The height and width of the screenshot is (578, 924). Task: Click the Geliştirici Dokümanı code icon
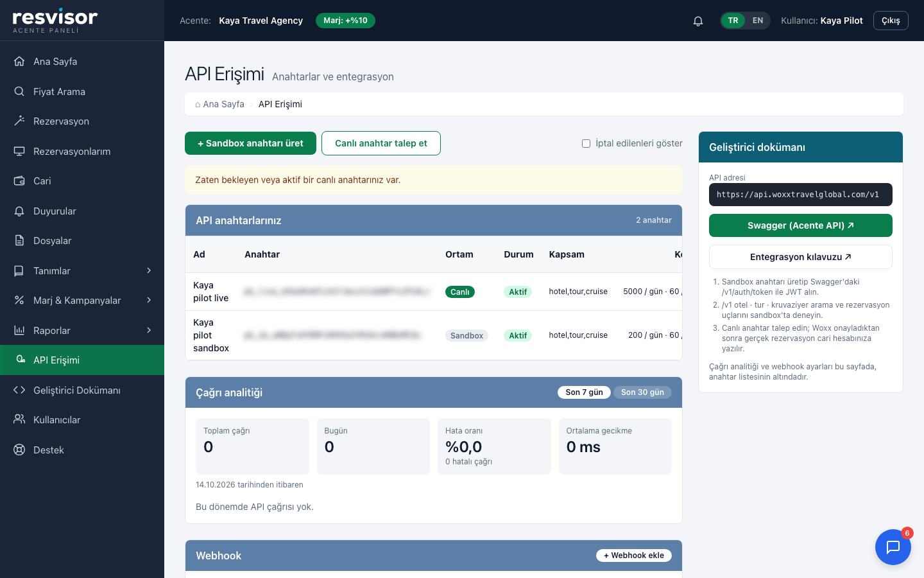coord(19,390)
